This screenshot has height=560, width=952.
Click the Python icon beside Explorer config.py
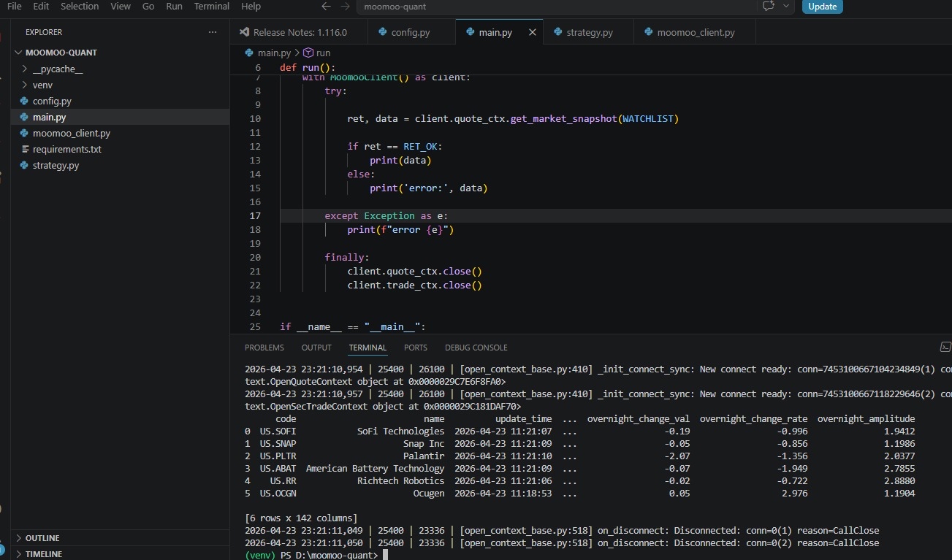point(25,101)
